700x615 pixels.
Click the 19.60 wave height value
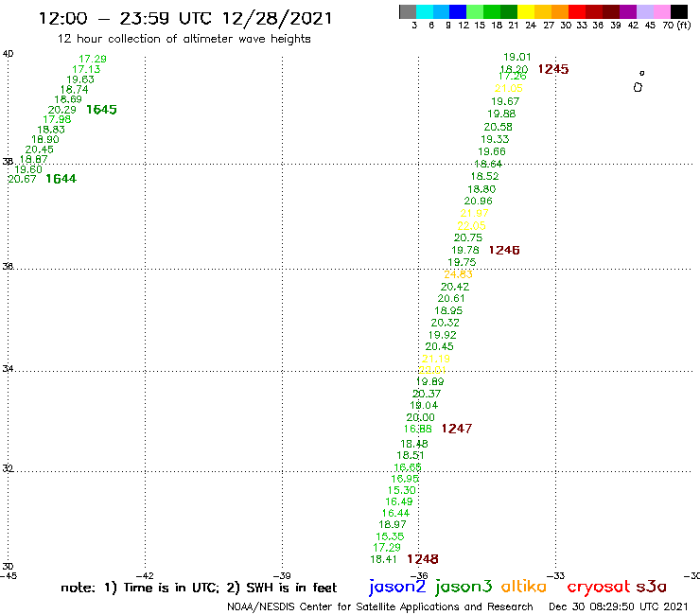click(28, 169)
